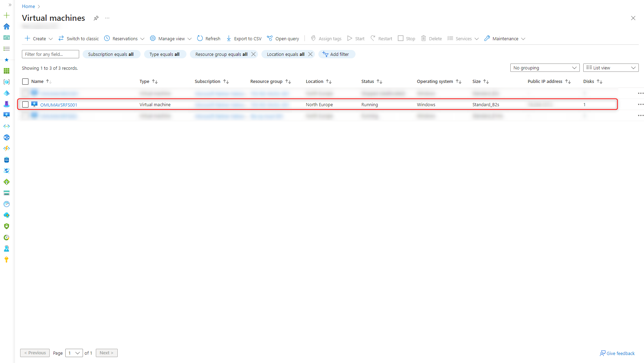Screen dimensions: 644x363
Task: Toggle sort order on the Status column
Action: click(380, 81)
